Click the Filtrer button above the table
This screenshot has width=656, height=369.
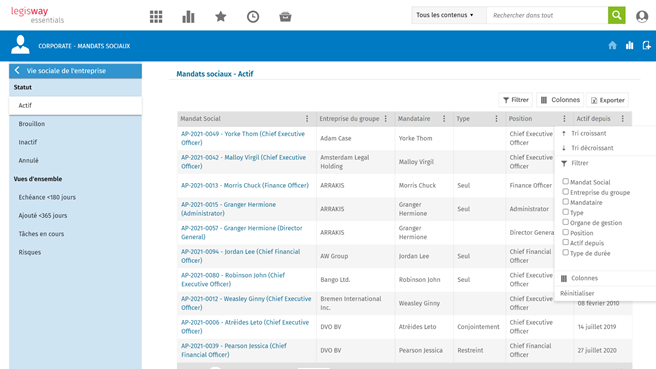[x=515, y=100]
